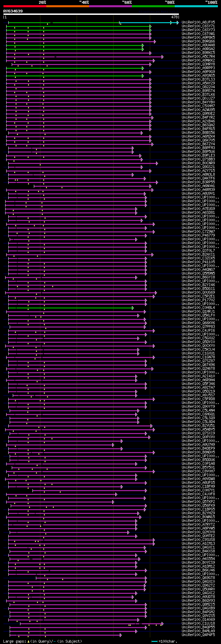221x644 pixels.
Task: Select the UniRef100_C0H7Y1 label
Action: (198, 490)
